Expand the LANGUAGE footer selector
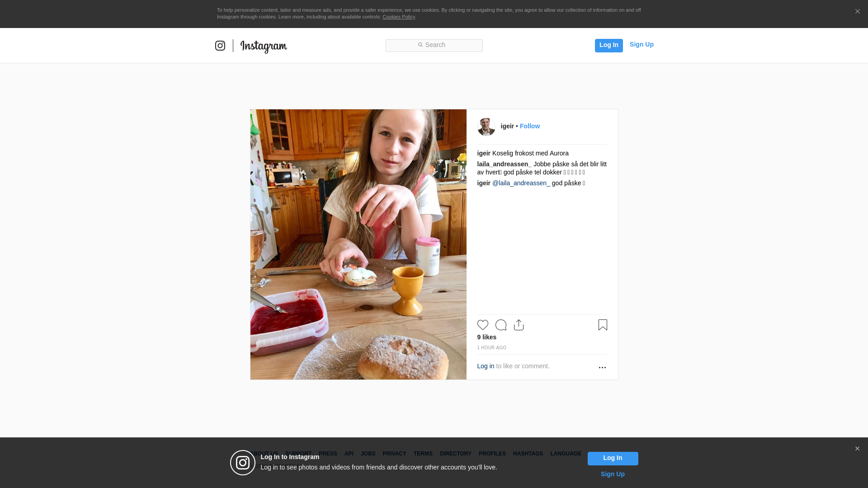Image resolution: width=868 pixels, height=488 pixels. click(566, 454)
